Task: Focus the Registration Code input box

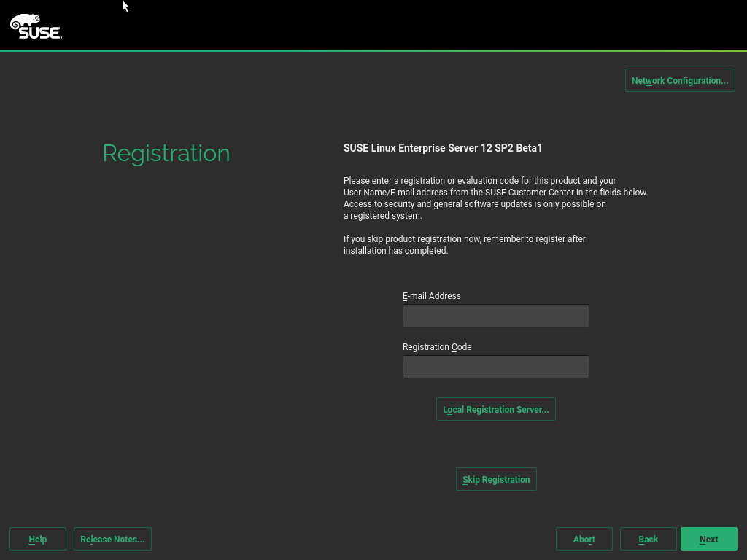Action: [x=495, y=367]
